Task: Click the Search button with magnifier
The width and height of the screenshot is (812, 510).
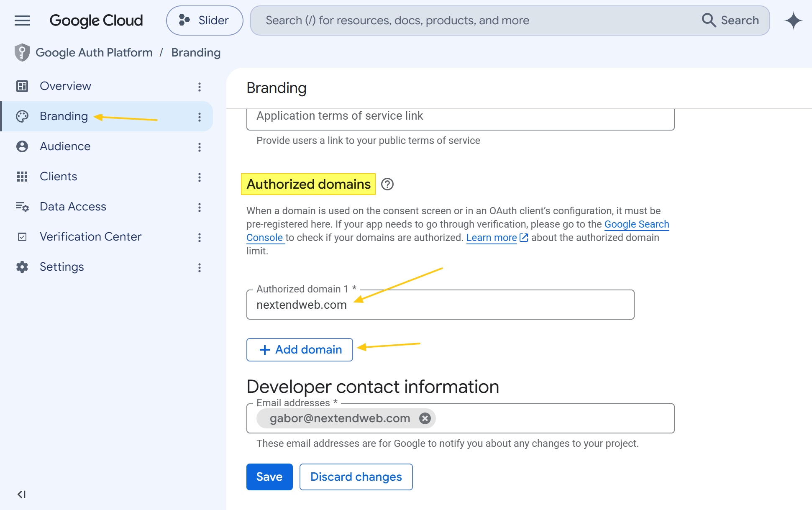Action: [730, 21]
